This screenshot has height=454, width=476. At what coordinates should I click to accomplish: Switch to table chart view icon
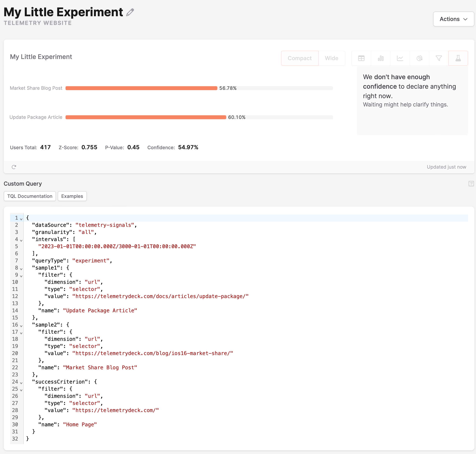click(361, 58)
